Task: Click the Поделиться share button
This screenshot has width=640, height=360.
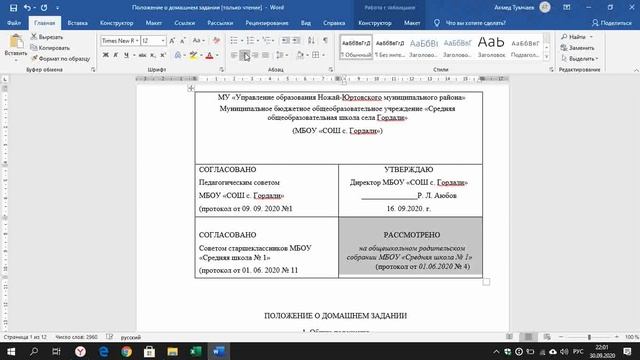Action: 611,23
